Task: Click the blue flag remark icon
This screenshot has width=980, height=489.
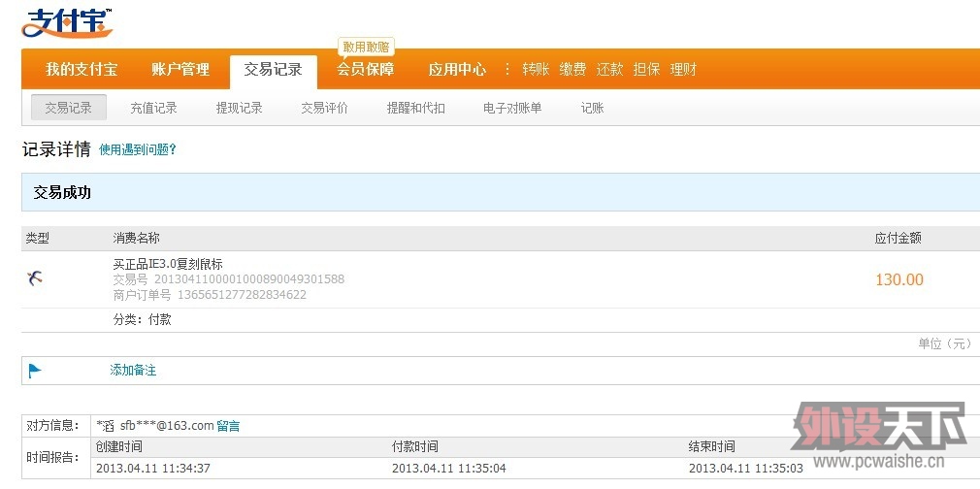Action: tap(35, 370)
